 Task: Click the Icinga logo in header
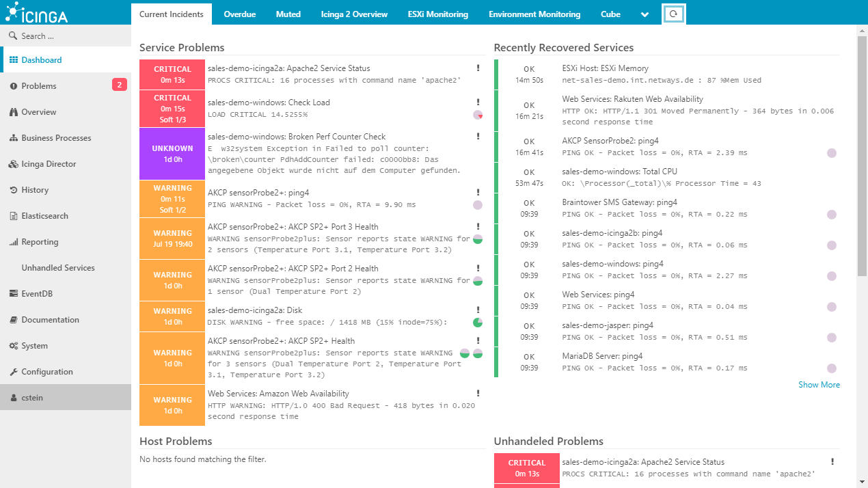pos(38,13)
